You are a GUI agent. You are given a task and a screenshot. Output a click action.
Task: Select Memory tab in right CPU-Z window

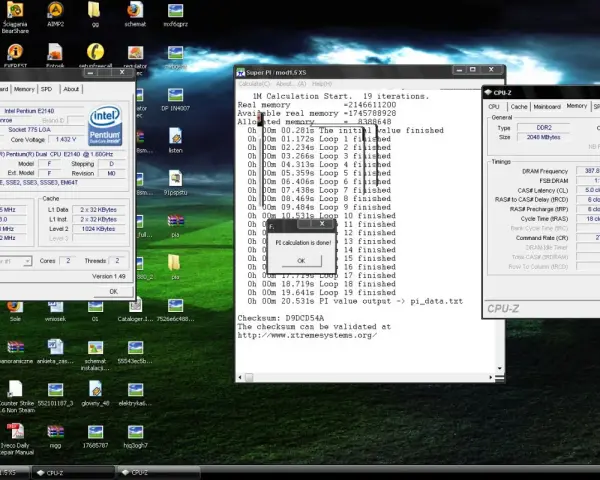(577, 106)
